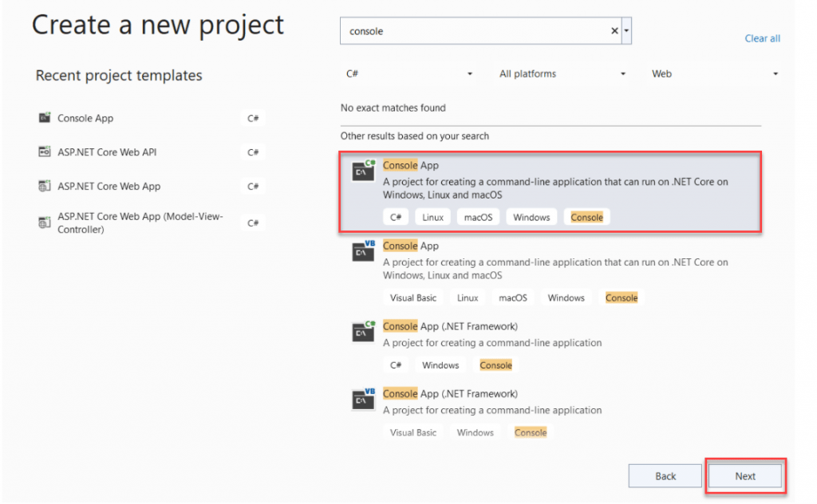This screenshot has width=817, height=504.
Task: Open the search history dropdown arrow
Action: pos(626,31)
